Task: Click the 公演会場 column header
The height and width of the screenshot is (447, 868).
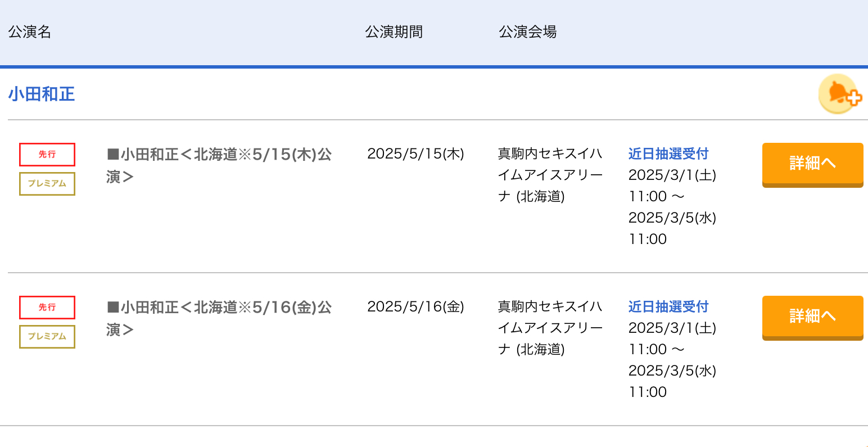Action: pyautogui.click(x=527, y=32)
